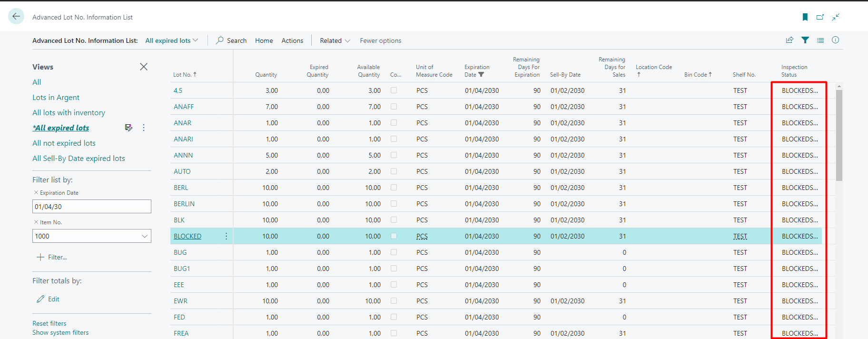This screenshot has width=868, height=339.
Task: Open lot ANAFF link
Action: pyautogui.click(x=184, y=107)
